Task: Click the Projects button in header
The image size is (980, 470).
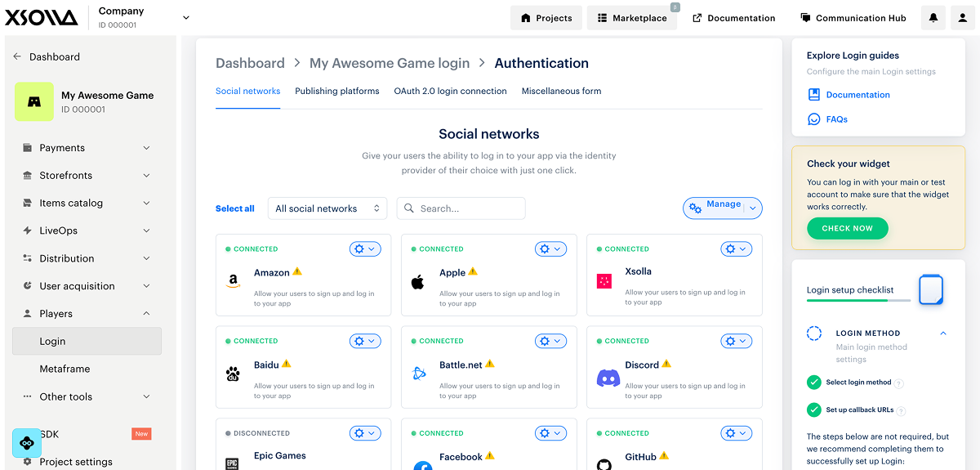Action: tap(546, 18)
